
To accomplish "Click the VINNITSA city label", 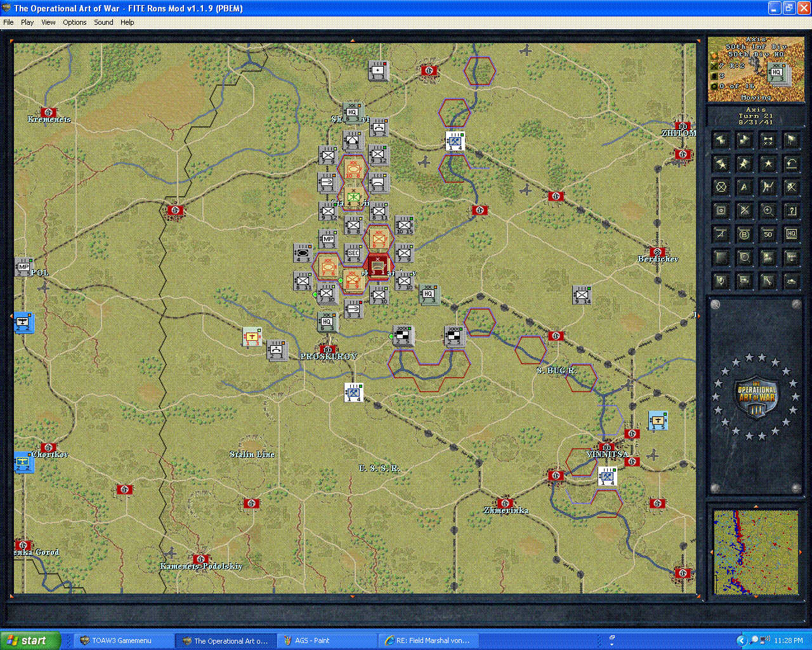I will tap(607, 454).
